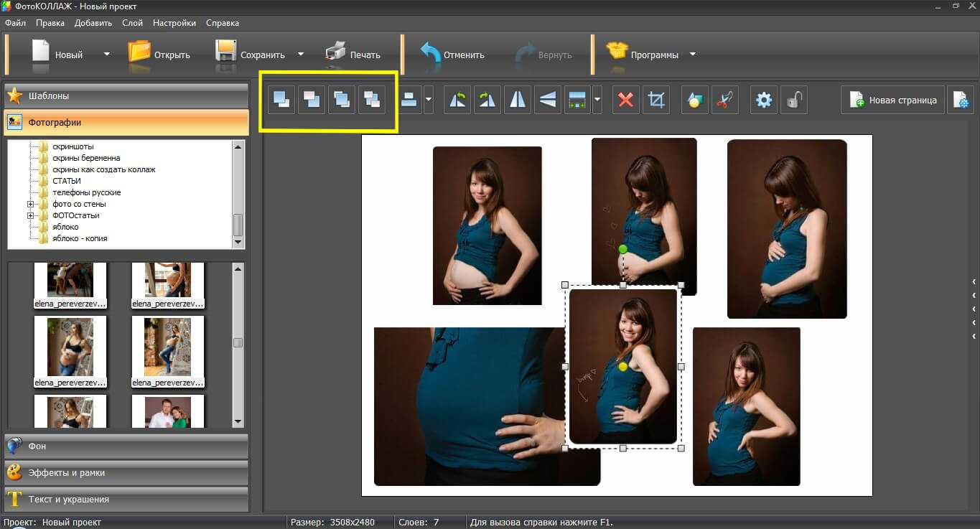Image resolution: width=980 pixels, height=529 pixels.
Task: Open the scissors cut-out tool
Action: tap(724, 100)
